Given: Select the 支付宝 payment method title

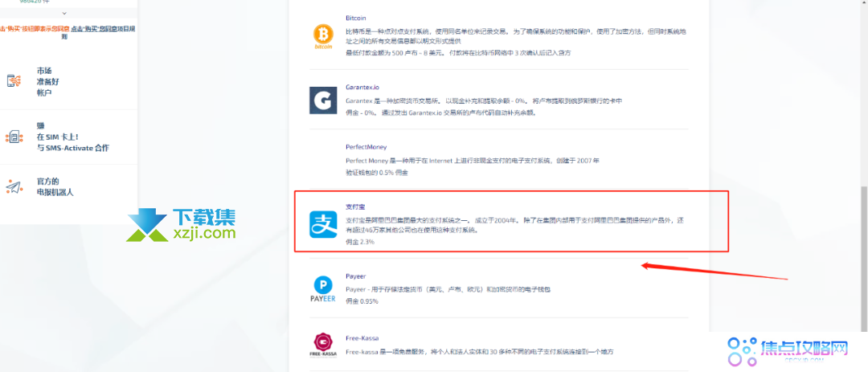Looking at the screenshot, I should (354, 206).
